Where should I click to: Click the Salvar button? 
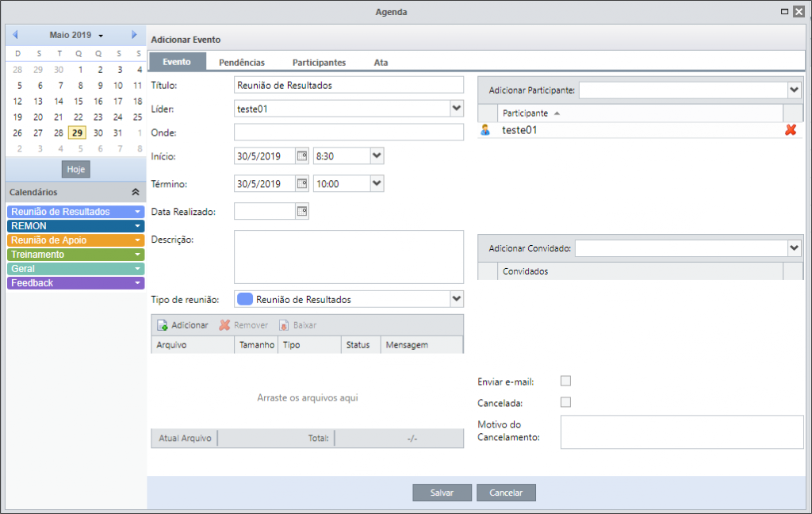(x=442, y=493)
